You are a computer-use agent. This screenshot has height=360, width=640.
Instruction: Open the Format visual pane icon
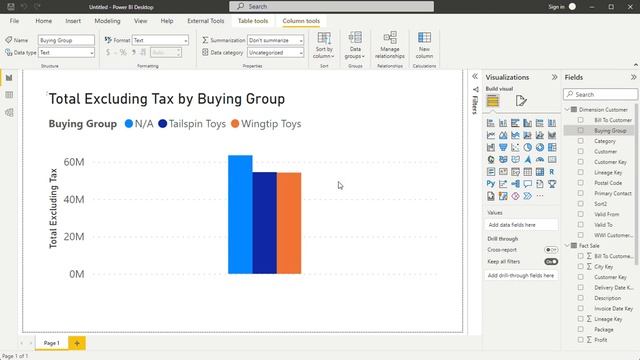pos(521,101)
